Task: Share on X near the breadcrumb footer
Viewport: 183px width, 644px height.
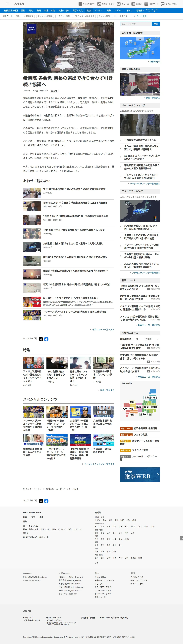Action: click(x=41, y=501)
